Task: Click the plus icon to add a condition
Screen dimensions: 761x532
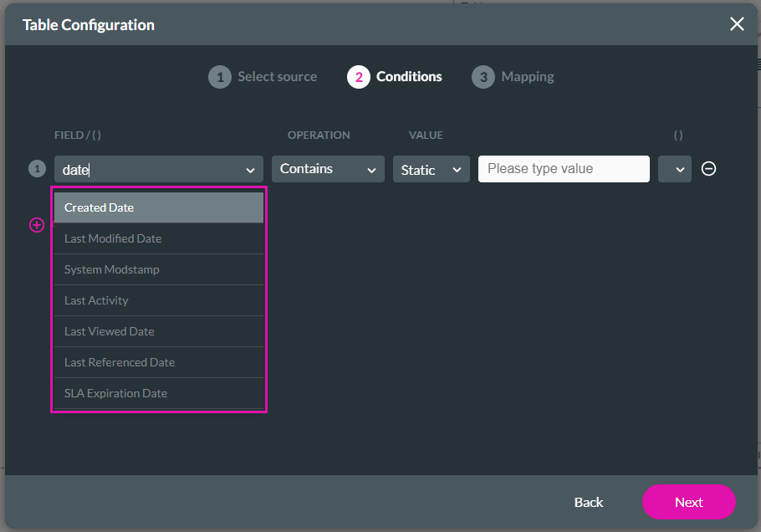Action: (36, 225)
